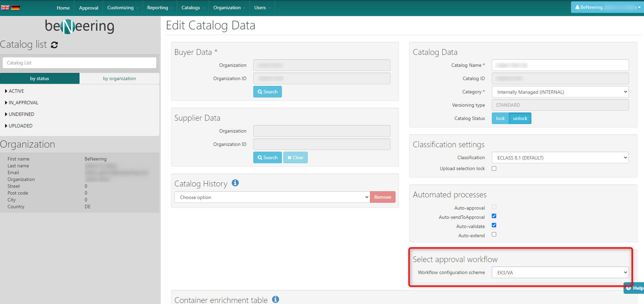644x304 pixels.
Task: Click the beNeering logo
Action: pos(80,26)
